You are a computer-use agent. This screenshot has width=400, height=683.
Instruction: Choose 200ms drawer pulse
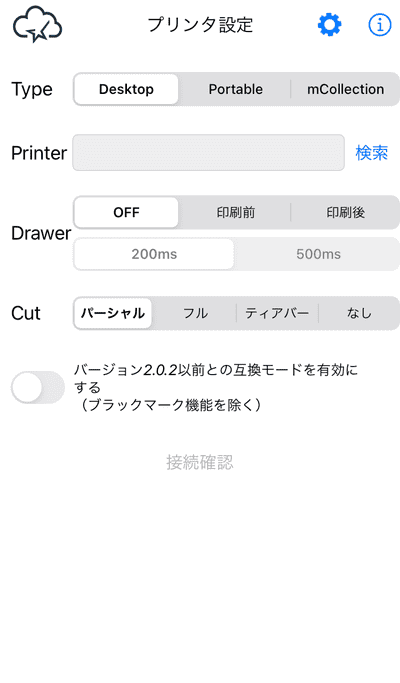point(154,254)
